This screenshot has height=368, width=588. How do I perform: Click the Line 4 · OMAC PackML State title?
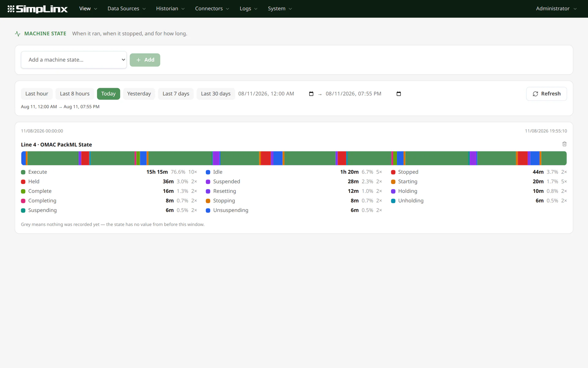(x=56, y=145)
